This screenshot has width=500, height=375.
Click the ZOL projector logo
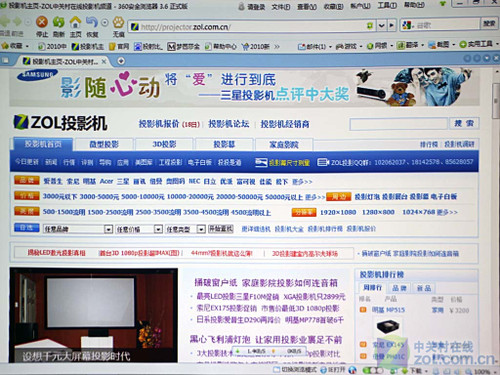[x=60, y=123]
